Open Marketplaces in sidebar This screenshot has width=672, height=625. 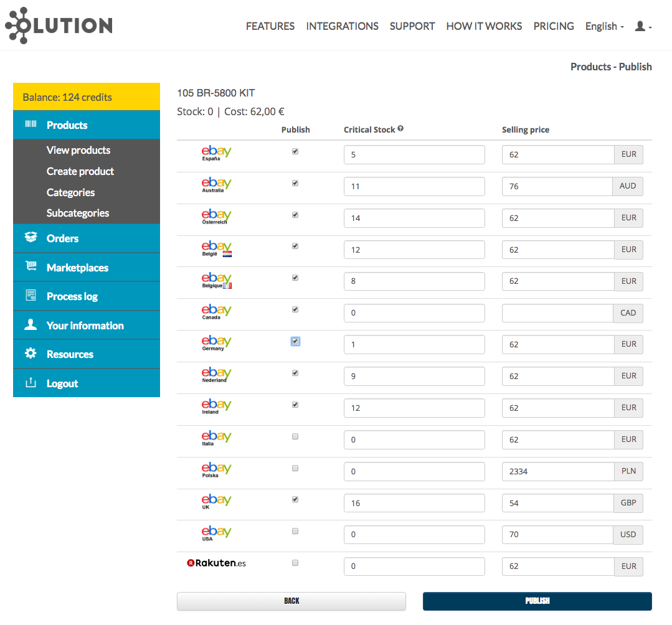(87, 267)
